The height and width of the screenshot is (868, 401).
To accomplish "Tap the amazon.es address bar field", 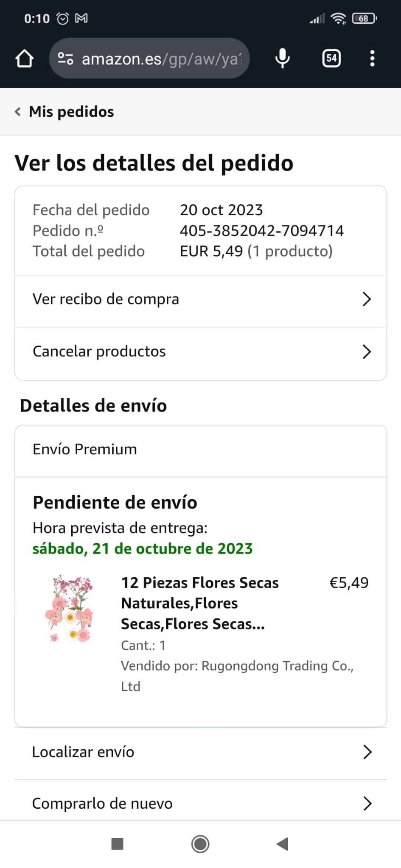I will pos(161,58).
